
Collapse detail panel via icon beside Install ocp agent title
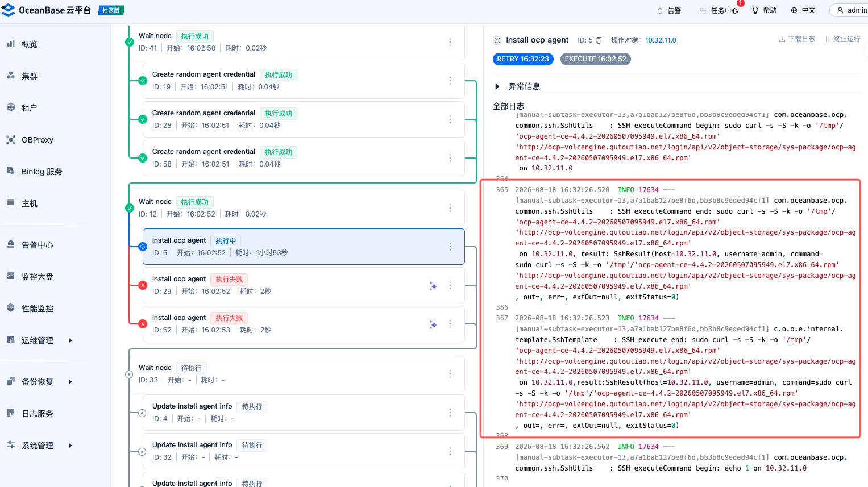[497, 40]
